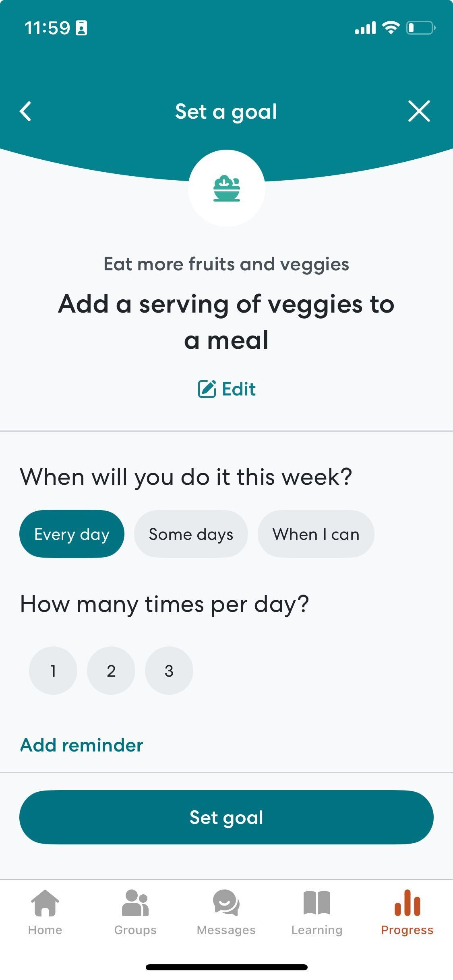Tap the pencil edit icon

coord(207,389)
